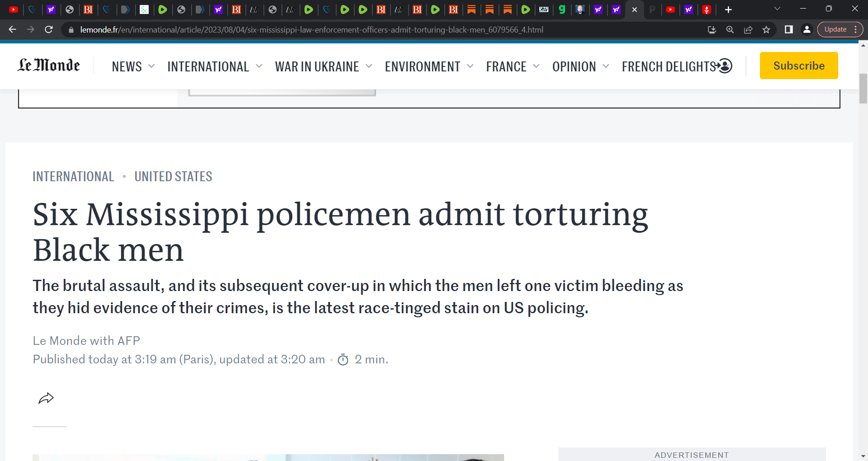The width and height of the screenshot is (868, 461).
Task: Click the reading time clock icon
Action: [x=343, y=359]
